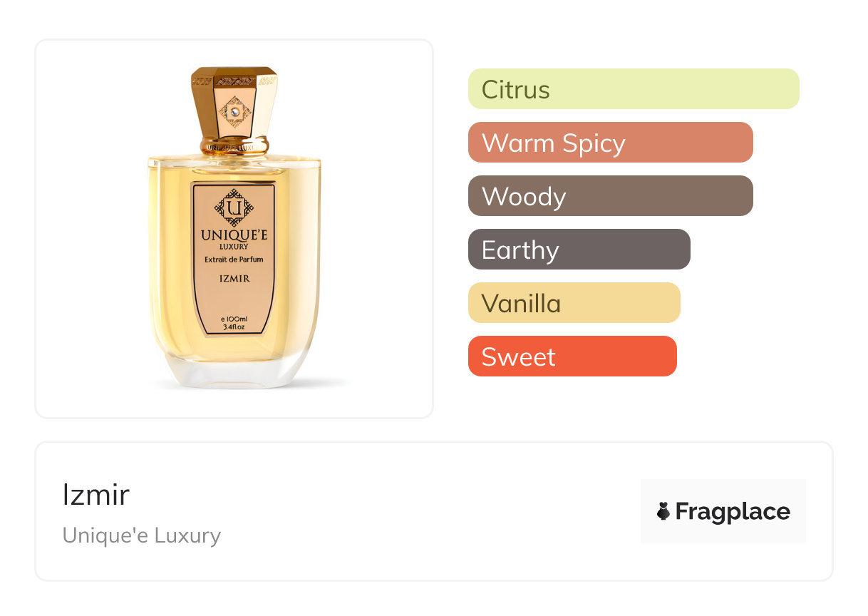Click the Fragplace logo box
Screen dimensions: 868x616
[x=723, y=511]
